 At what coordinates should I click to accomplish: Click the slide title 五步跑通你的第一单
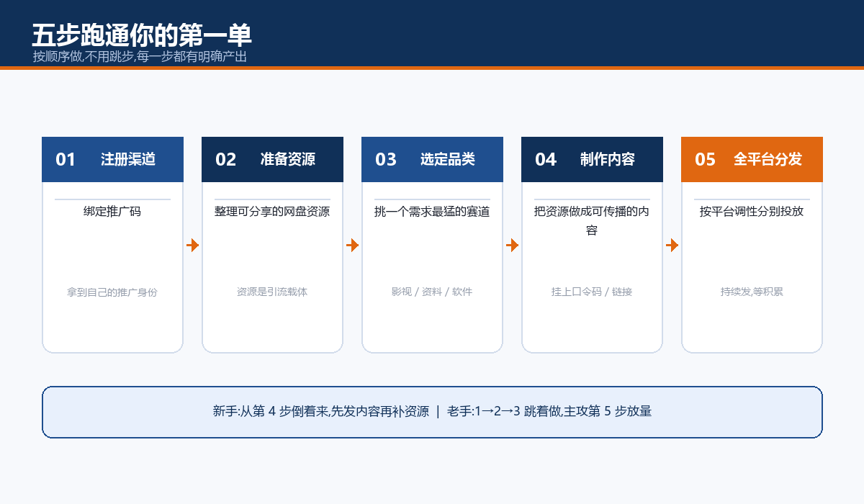click(142, 35)
